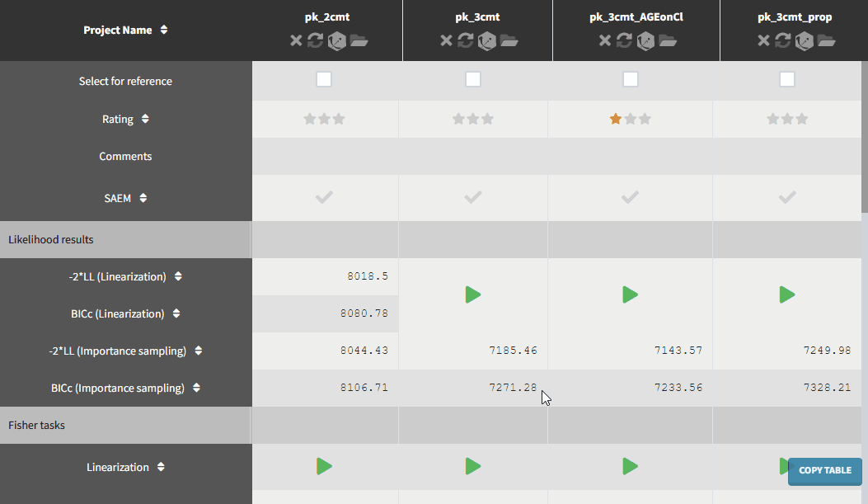Remove the pk_2cmt project column
Screen dimensions: 868x504
point(296,41)
